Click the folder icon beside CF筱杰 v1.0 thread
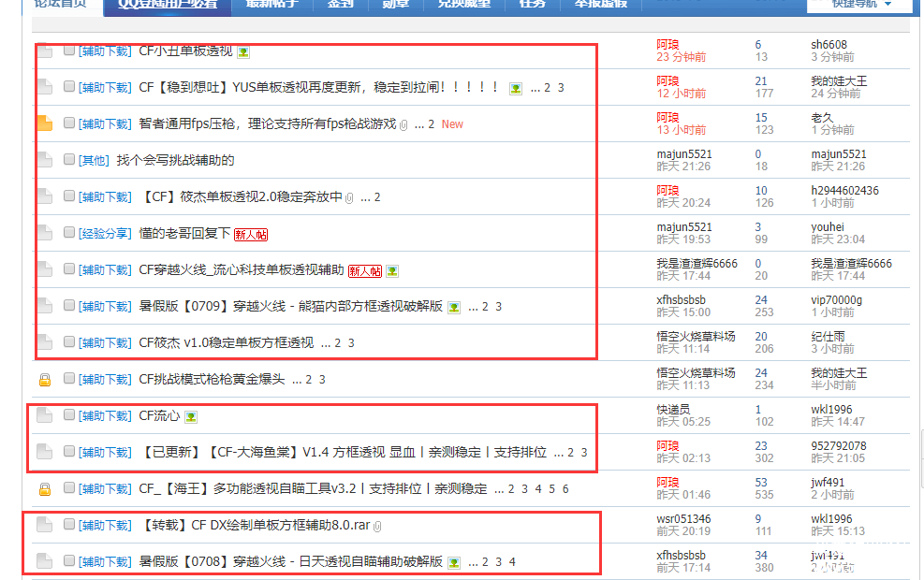Viewport: 924px width, 580px height. click(x=45, y=341)
